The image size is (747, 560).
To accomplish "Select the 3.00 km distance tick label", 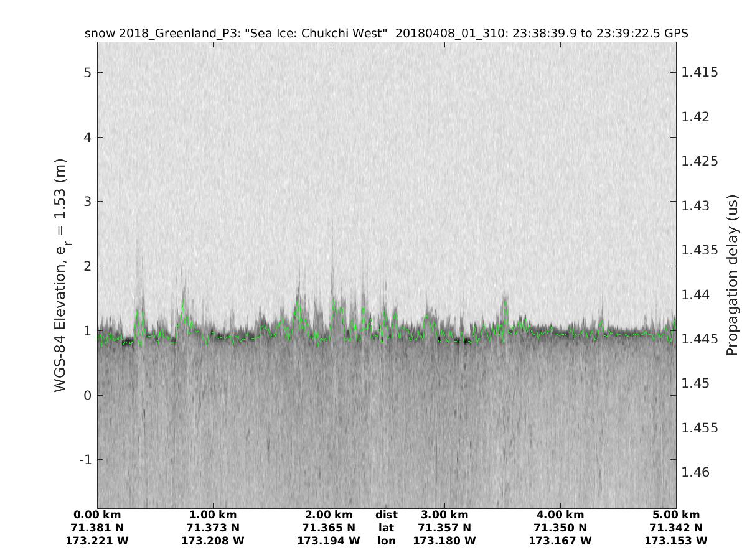I will [444, 515].
